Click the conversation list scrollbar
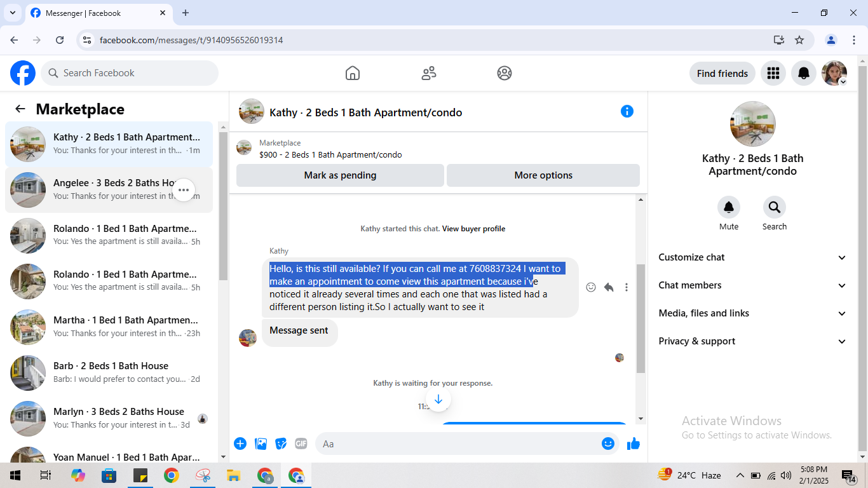 223,206
